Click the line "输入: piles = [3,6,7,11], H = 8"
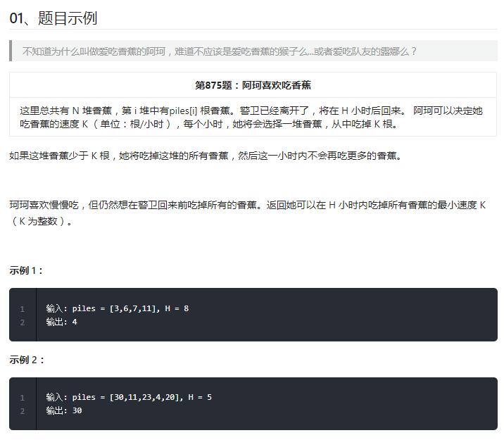This screenshot has height=440, width=504. click(x=118, y=308)
